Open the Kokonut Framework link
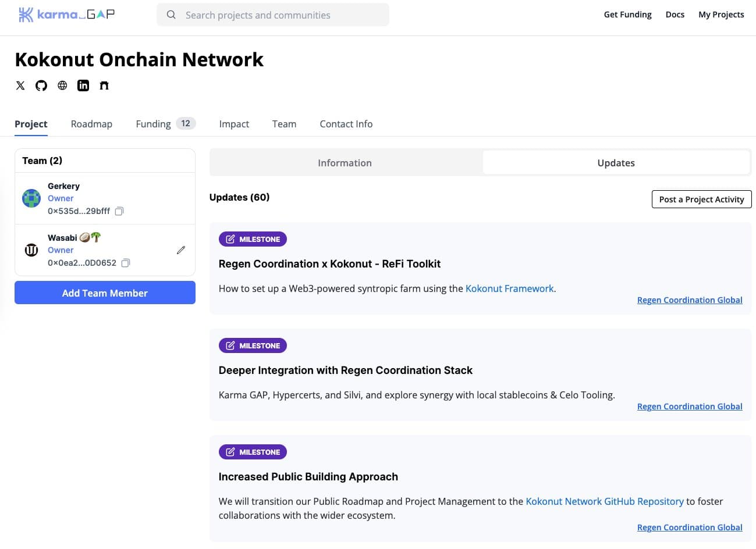This screenshot has height=549, width=756. [x=509, y=288]
